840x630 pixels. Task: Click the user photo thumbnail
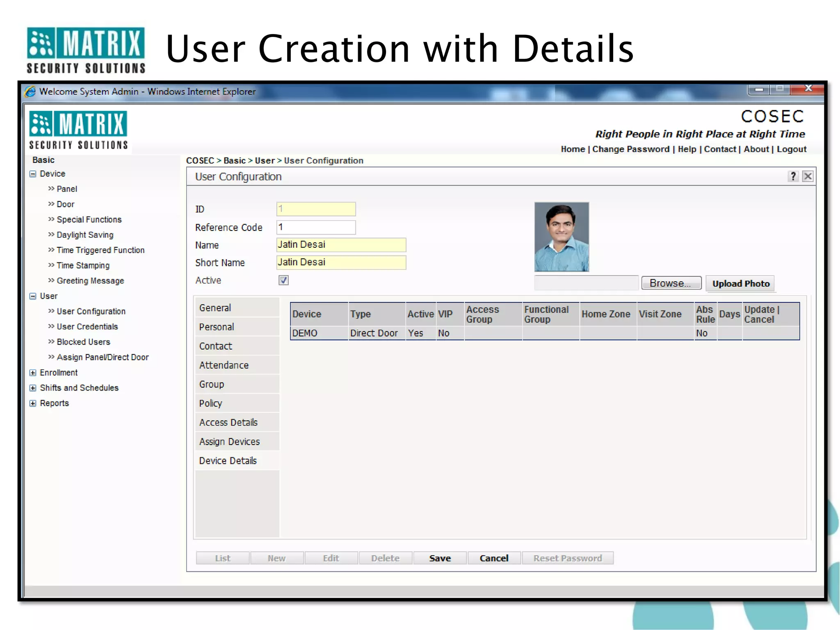(x=562, y=237)
